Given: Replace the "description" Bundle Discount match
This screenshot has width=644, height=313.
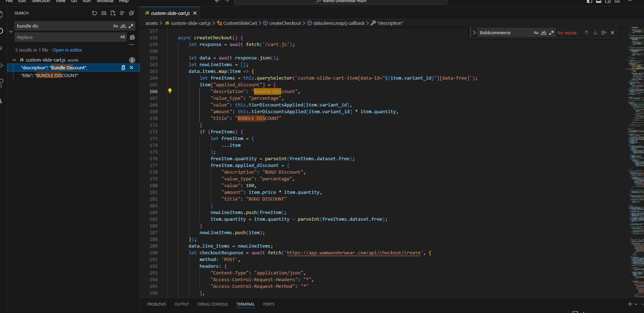Looking at the screenshot, I should pyautogui.click(x=123, y=68).
